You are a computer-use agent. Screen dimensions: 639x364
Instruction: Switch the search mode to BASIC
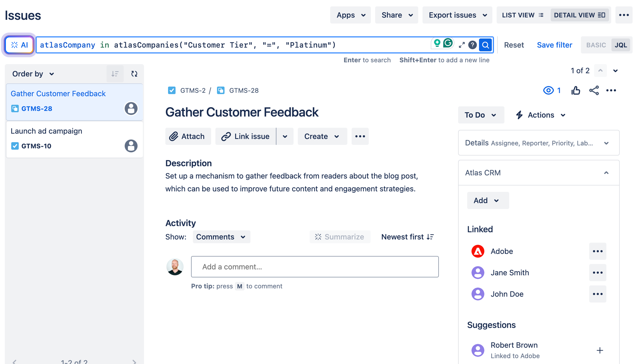click(x=596, y=45)
